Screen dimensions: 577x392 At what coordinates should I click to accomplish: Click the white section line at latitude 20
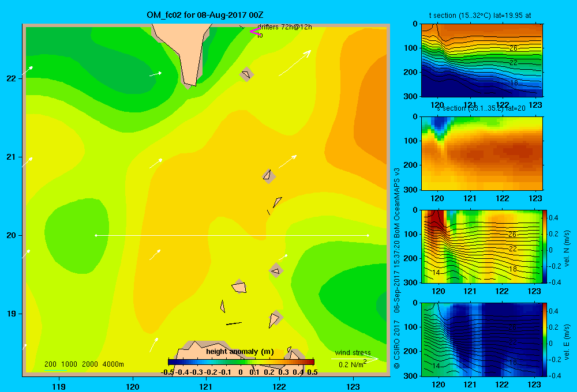click(x=232, y=235)
